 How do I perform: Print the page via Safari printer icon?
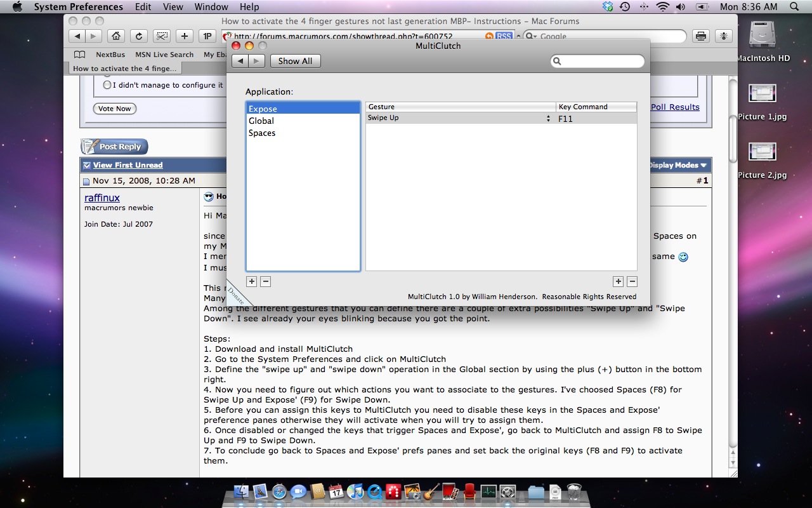click(701, 36)
